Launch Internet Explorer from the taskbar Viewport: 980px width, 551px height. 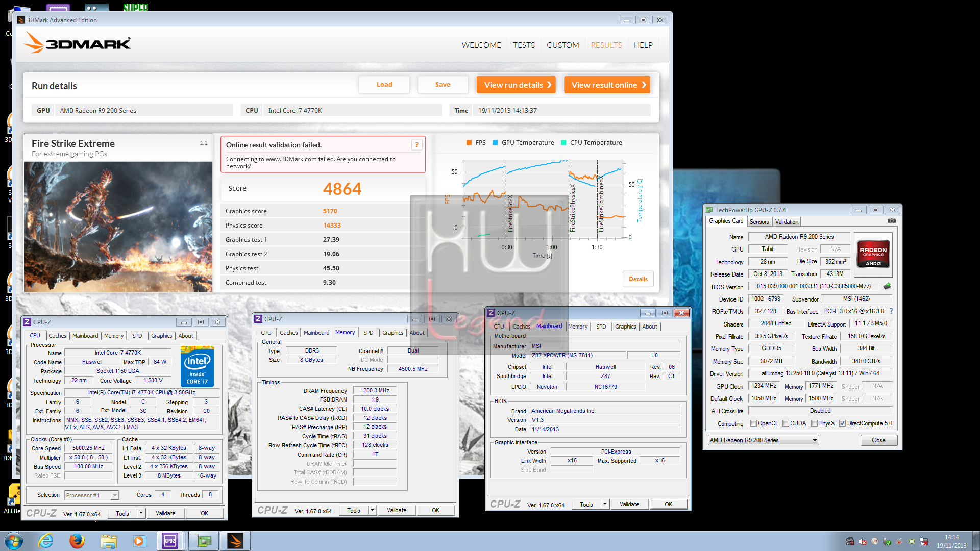click(46, 541)
